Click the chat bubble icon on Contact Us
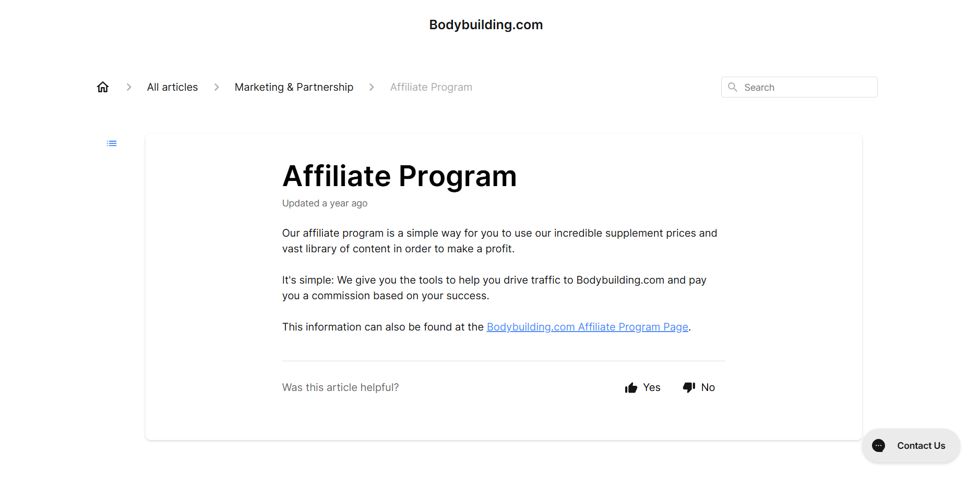The width and height of the screenshot is (980, 477). pyautogui.click(x=878, y=446)
